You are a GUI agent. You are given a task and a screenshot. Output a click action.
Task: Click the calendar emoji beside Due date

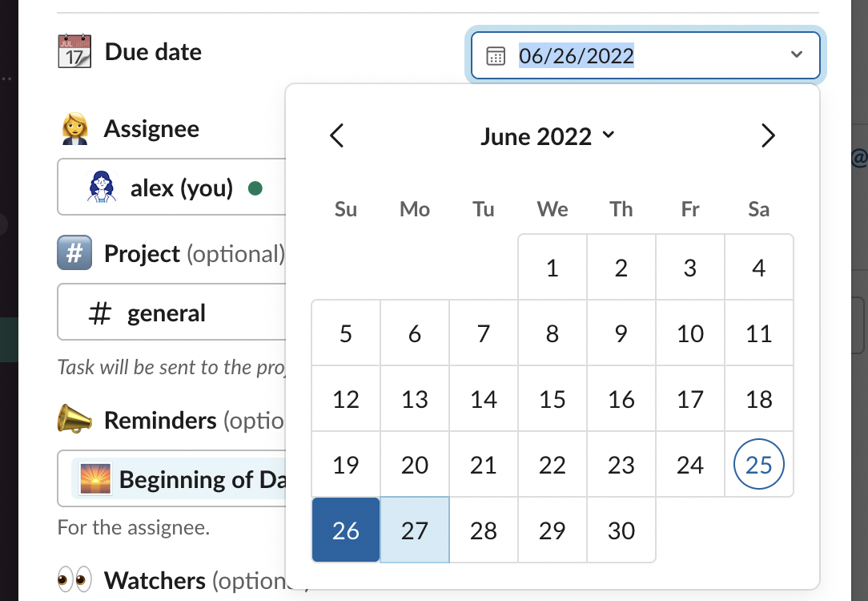(x=74, y=52)
